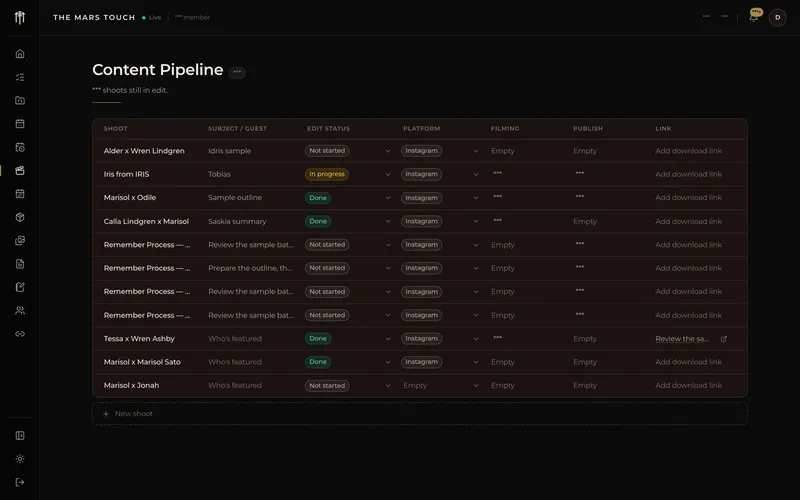Open the plain calendar icon in sidebar
The height and width of the screenshot is (500, 800).
coord(20,123)
